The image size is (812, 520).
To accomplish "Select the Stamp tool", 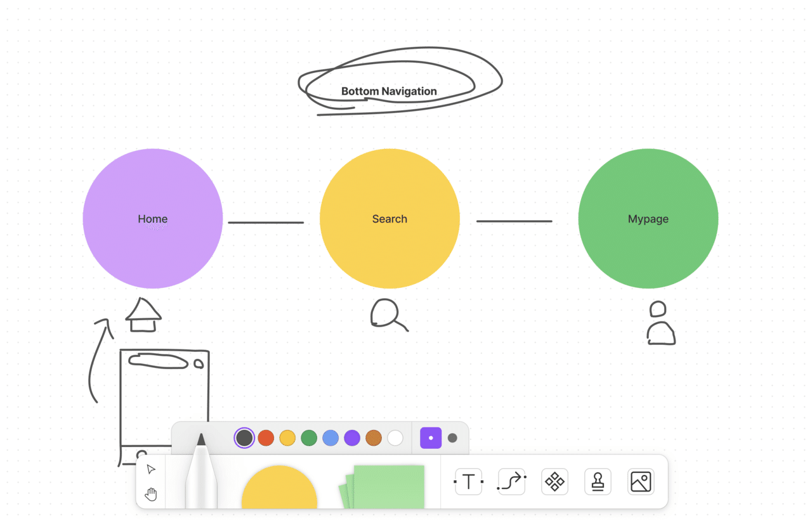I will click(598, 482).
